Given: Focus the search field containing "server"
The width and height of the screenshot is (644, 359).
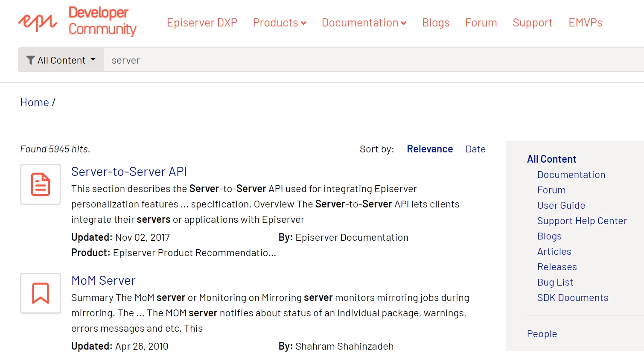Looking at the screenshot, I should [374, 60].
